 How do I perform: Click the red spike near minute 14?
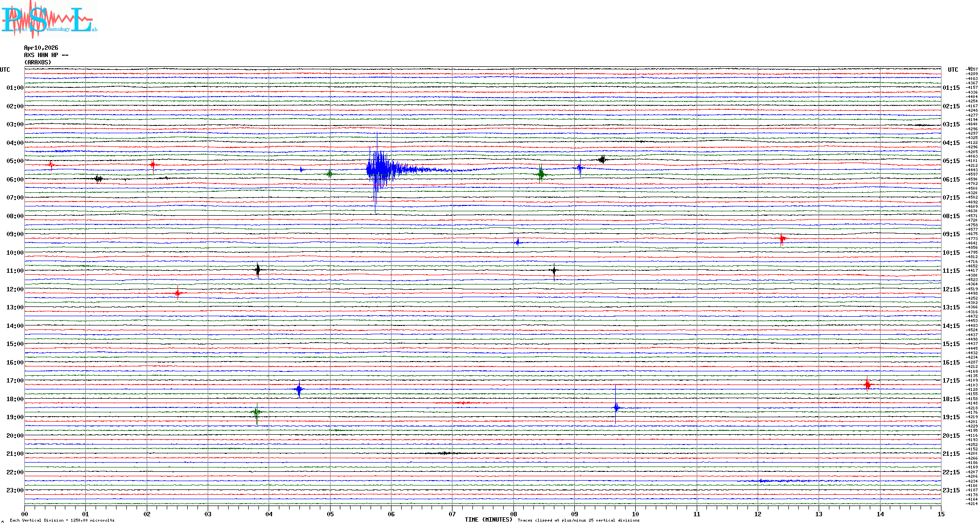point(867,385)
